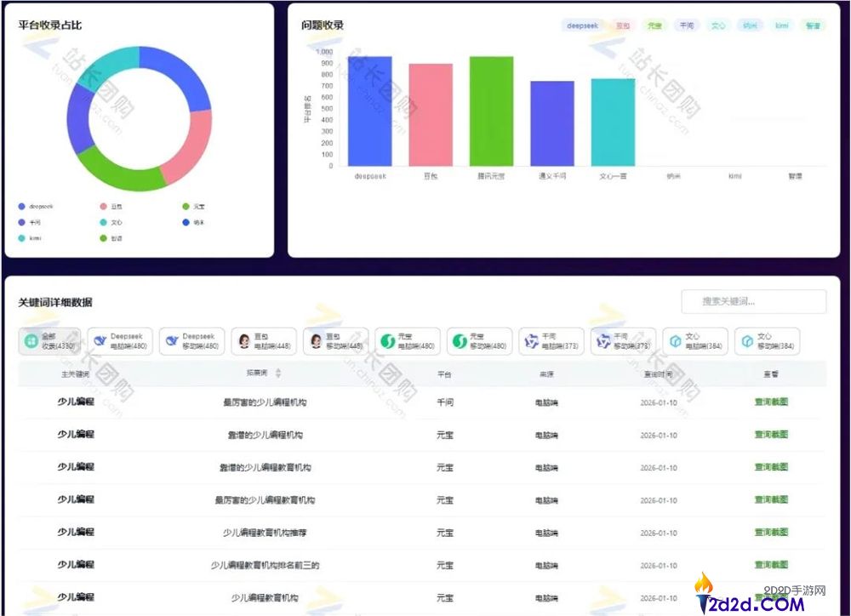The height and width of the screenshot is (616, 851).
Task: Open the 元宝 电脑端(480) tab
Action: click(408, 341)
